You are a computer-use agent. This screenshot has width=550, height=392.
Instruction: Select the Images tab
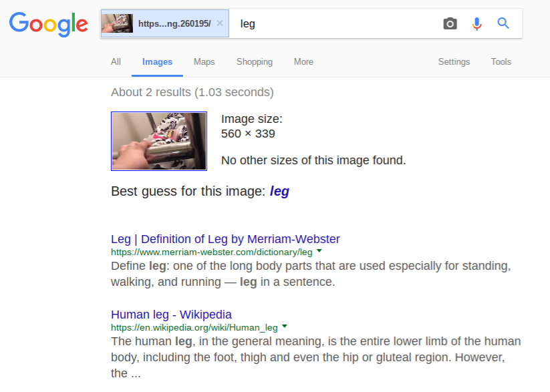[157, 61]
